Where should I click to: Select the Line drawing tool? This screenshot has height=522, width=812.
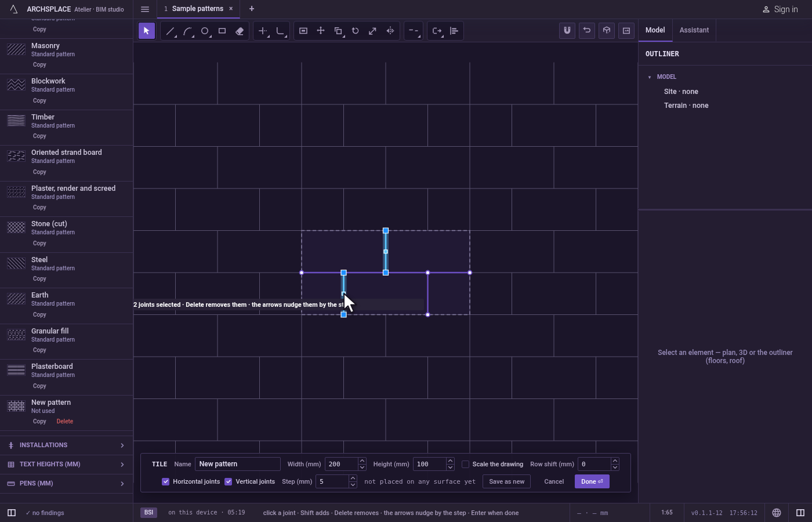click(x=170, y=31)
